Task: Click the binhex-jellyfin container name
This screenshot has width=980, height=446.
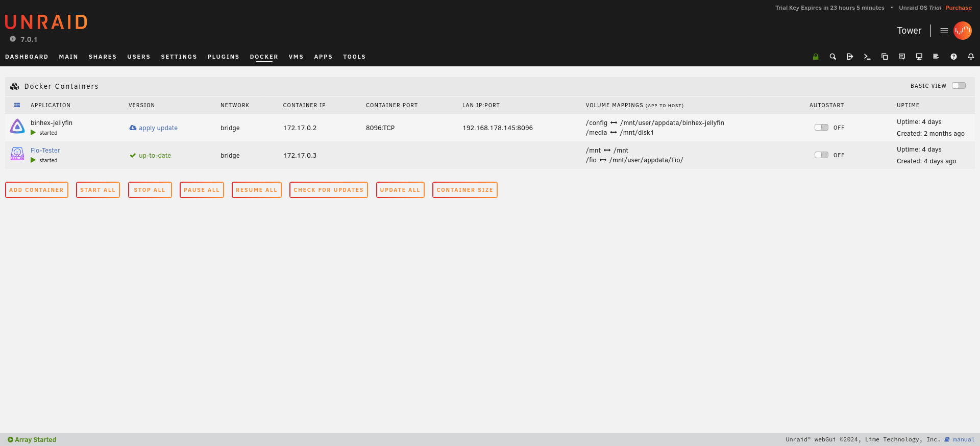Action: coord(52,123)
